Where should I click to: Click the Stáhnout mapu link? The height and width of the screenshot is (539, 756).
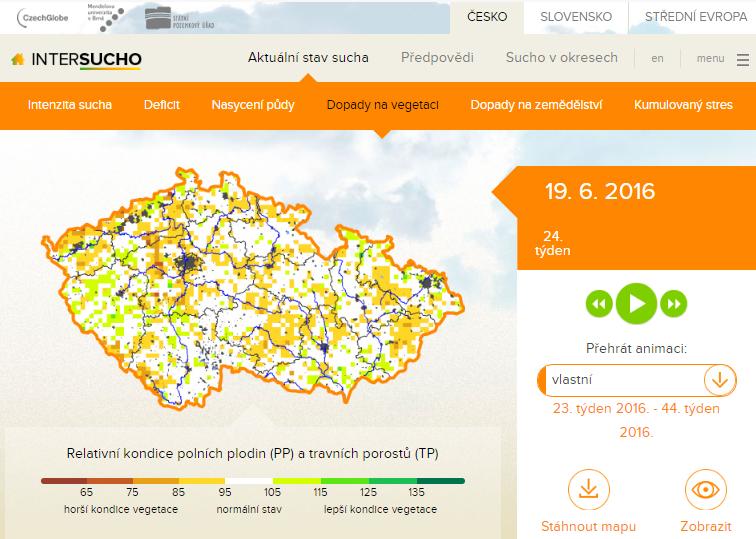[x=589, y=526]
